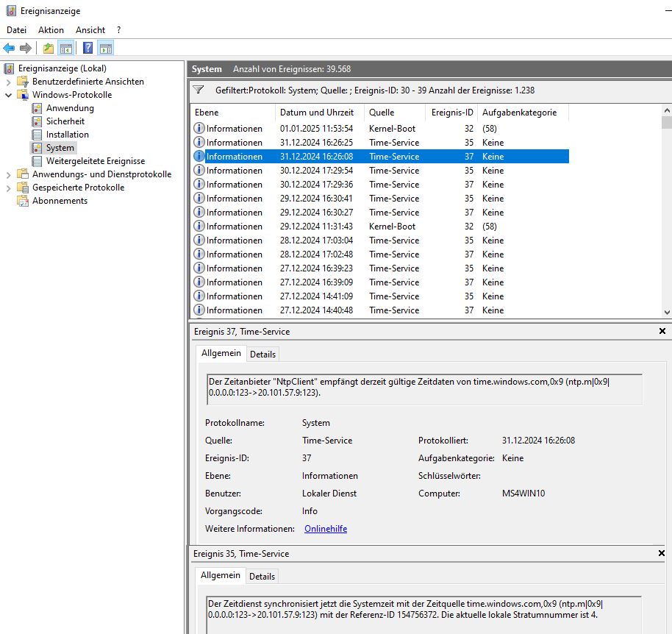This screenshot has height=634, width=672.
Task: Open the Onlinehilfe link
Action: 326,529
